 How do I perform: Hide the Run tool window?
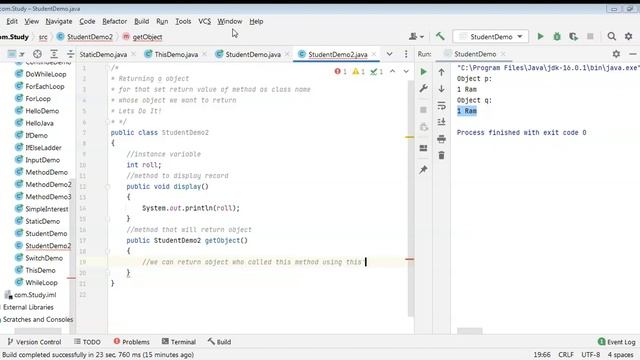pos(633,54)
